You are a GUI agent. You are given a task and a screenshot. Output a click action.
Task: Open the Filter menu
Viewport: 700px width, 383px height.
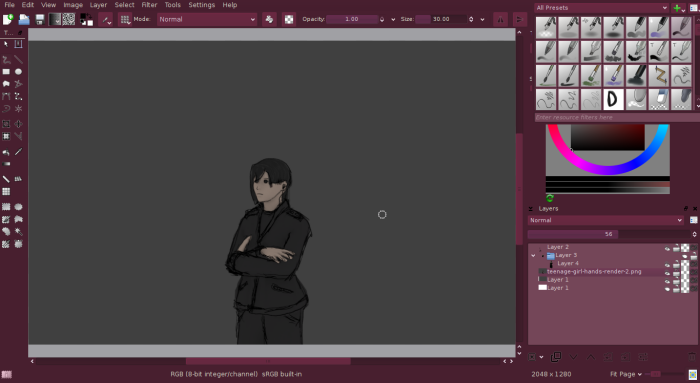tap(149, 5)
